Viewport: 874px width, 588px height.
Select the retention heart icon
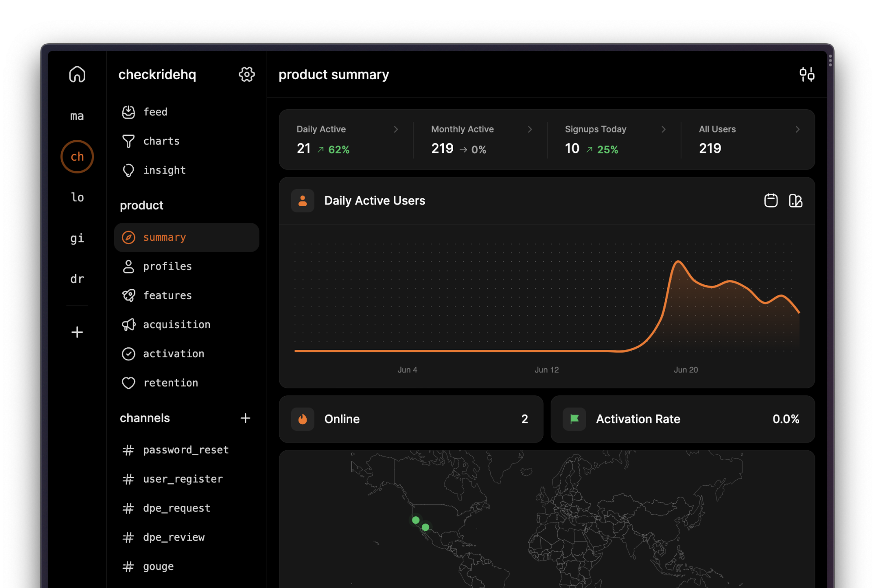point(128,383)
